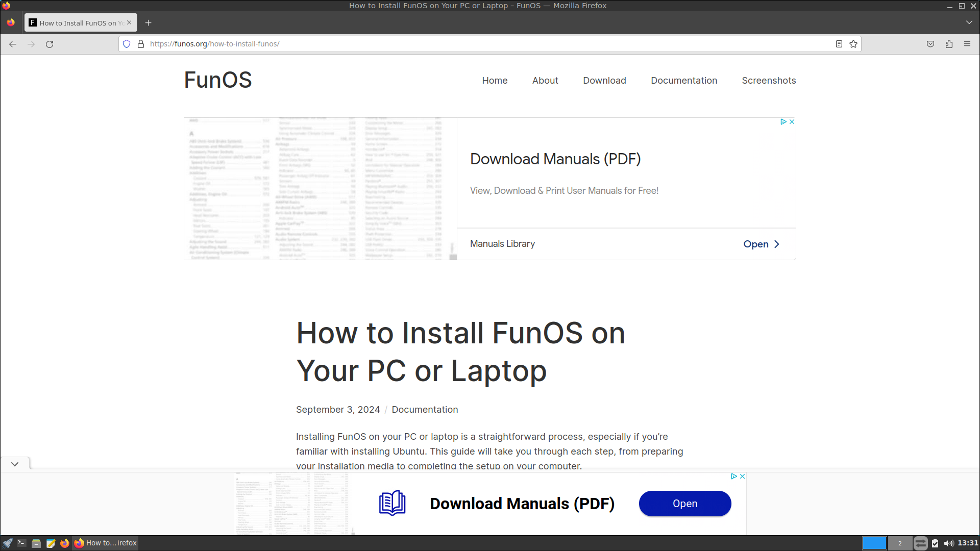Close the How to Install FunOS tab
Image resolution: width=980 pixels, height=551 pixels.
(129, 22)
